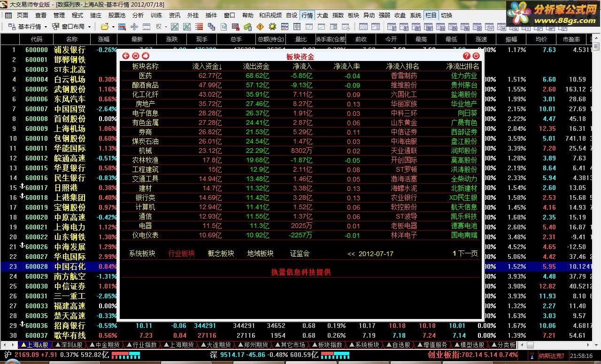
Task: Open the 和讯视频 menu
Action: coord(270,15)
